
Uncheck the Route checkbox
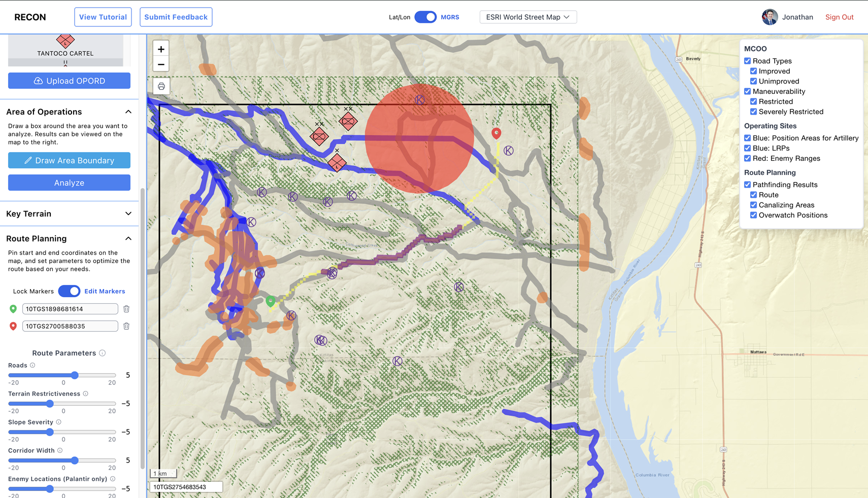753,195
